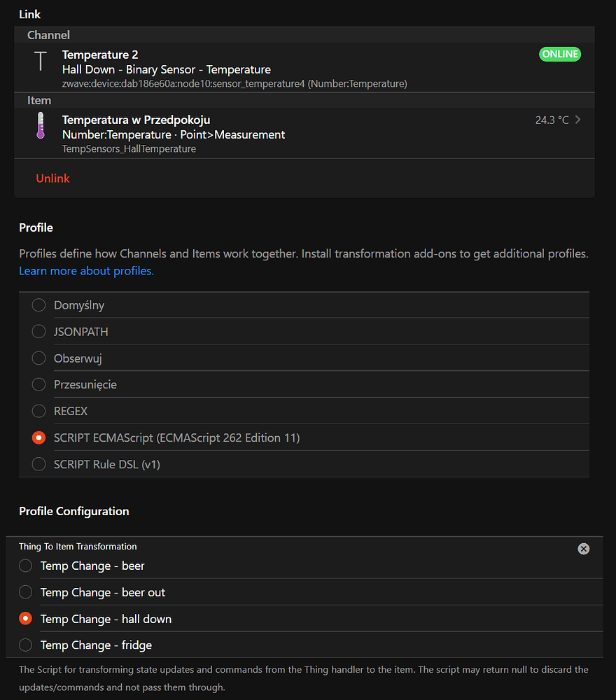
Task: Choose the Temp Change - hall down transformation
Action: tap(25, 619)
